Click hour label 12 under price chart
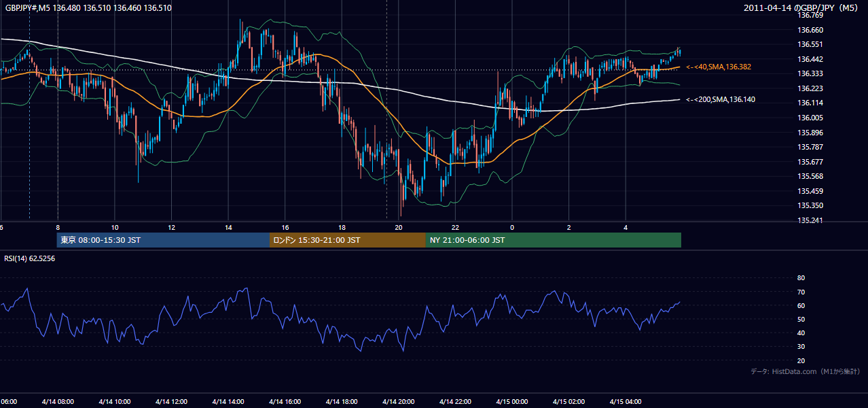The width and height of the screenshot is (868, 408). pyautogui.click(x=171, y=228)
